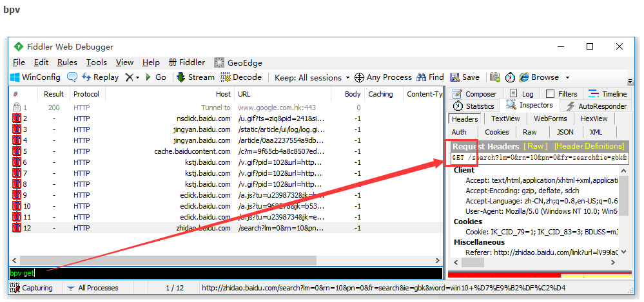Switch to the Filters tab
This screenshot has height=302, width=644.
561,94
